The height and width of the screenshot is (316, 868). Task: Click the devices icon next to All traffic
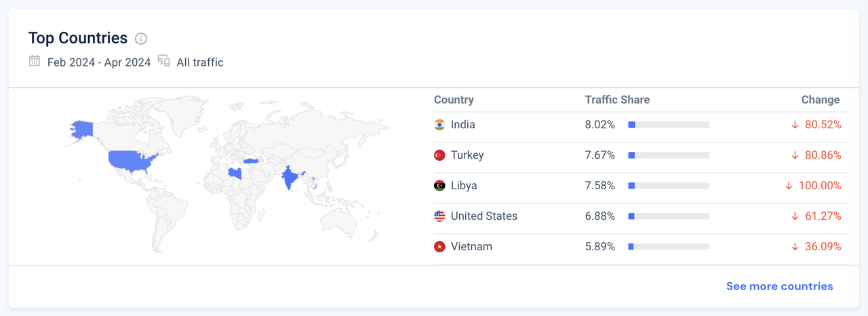pos(163,61)
